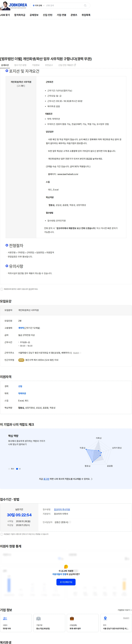Click the 신입 career level link
The image size is (132, 644).
[x=20, y=386]
